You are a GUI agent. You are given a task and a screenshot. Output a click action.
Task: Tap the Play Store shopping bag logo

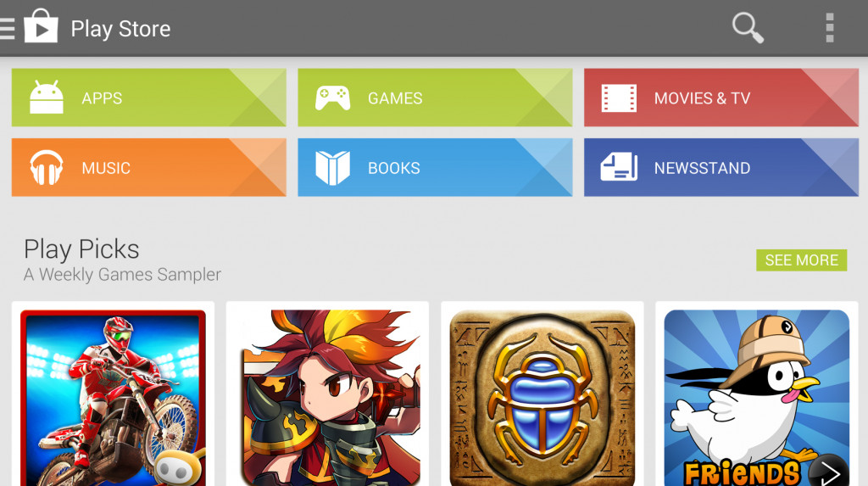coord(41,26)
